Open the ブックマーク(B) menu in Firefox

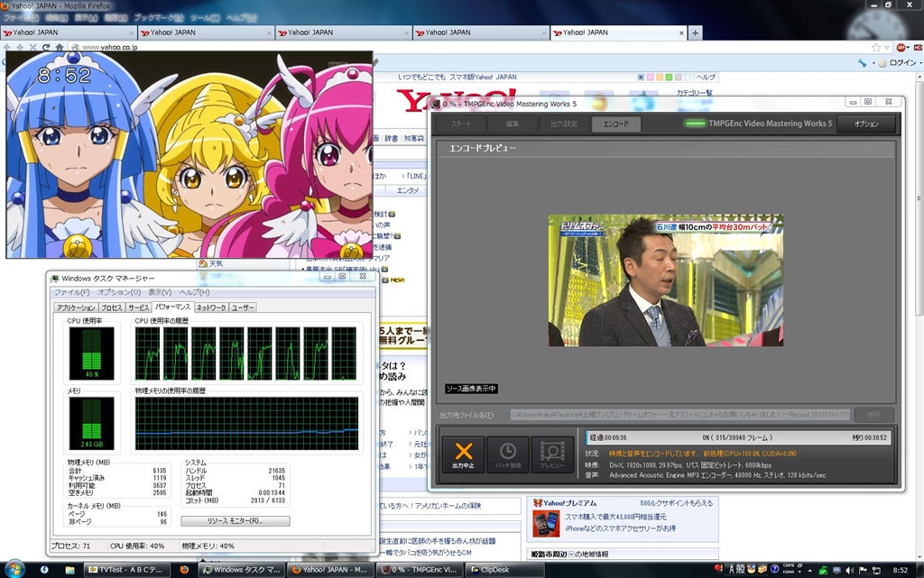[x=159, y=18]
